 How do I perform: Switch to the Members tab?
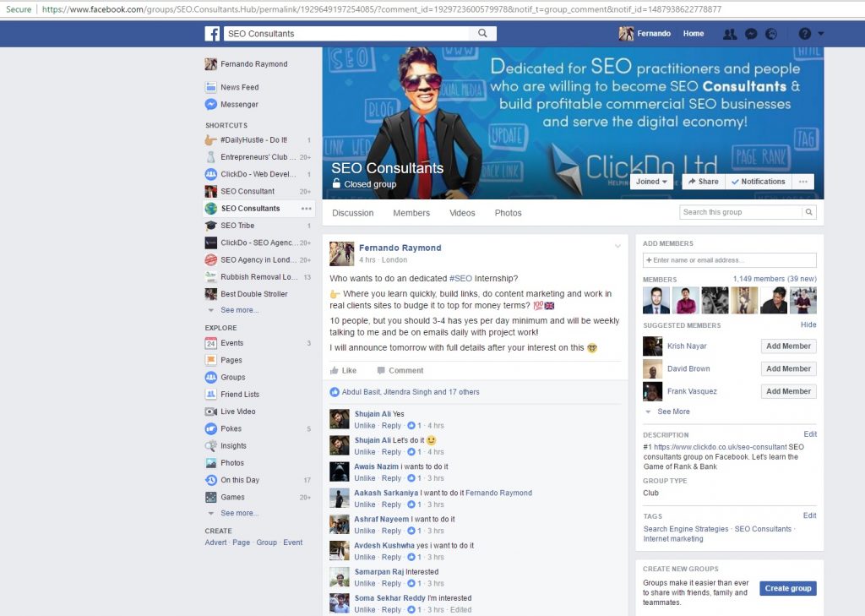click(411, 213)
